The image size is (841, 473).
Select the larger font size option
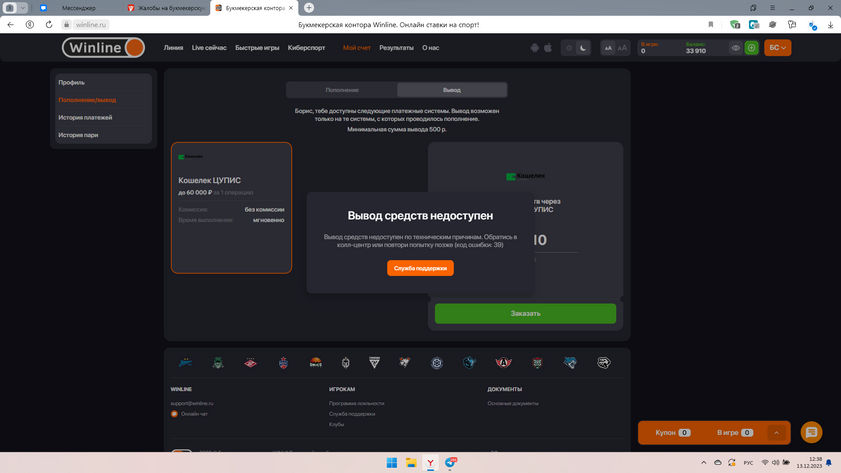click(622, 48)
